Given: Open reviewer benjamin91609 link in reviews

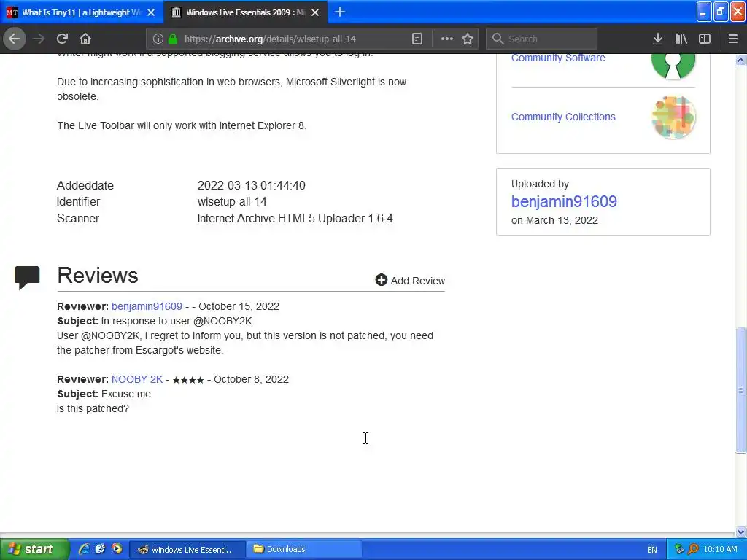Looking at the screenshot, I should tap(147, 306).
